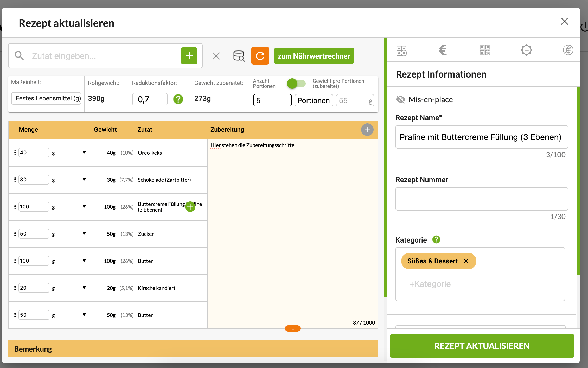This screenshot has width=588, height=368.
Task: Click the Oreo-keks quantity field 40
Action: click(x=34, y=153)
